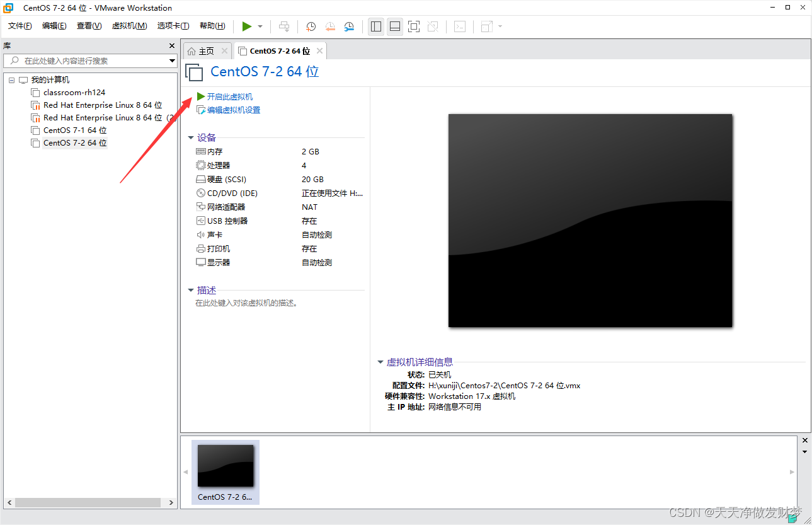
Task: Click the stretch guest display icon
Action: coord(487,26)
